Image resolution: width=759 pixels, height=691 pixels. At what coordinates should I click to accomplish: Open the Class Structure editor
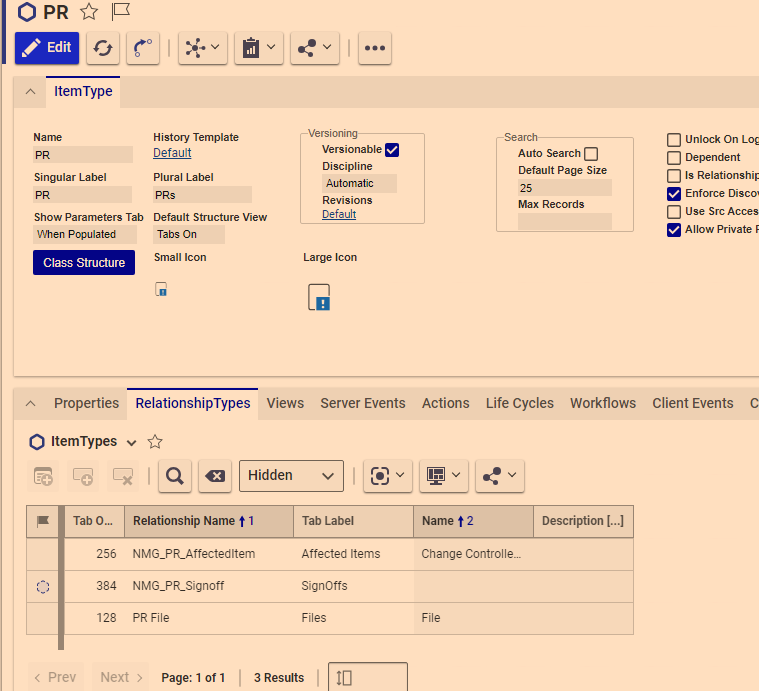(x=84, y=263)
